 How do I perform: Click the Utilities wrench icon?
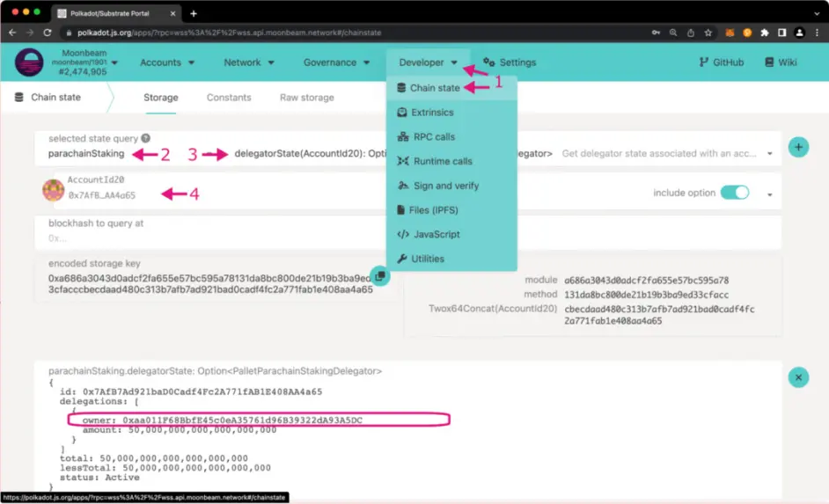click(x=402, y=259)
